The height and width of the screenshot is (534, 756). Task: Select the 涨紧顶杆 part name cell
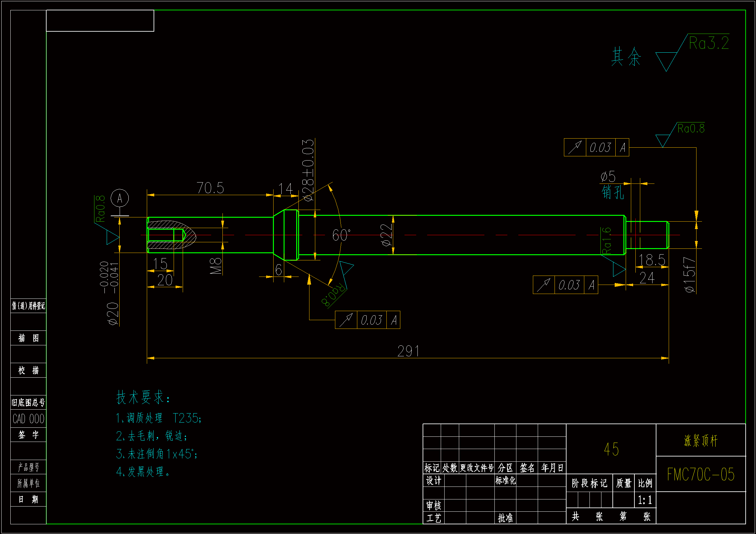pos(701,441)
